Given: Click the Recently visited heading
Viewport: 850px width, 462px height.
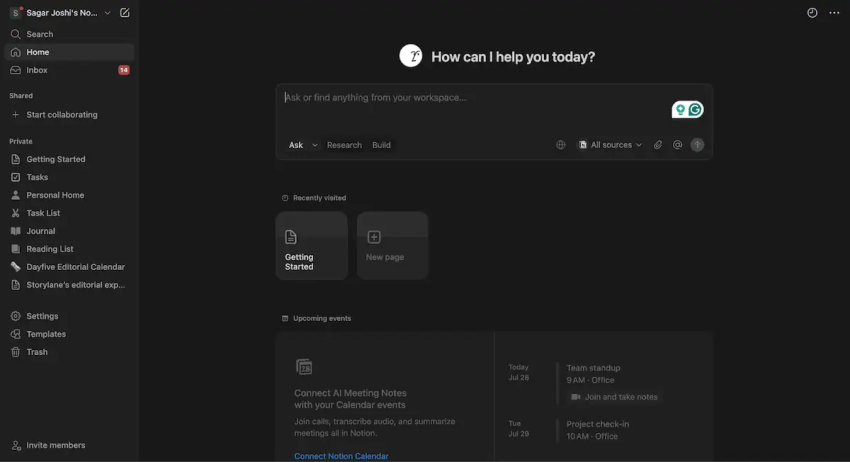Looking at the screenshot, I should tap(319, 198).
